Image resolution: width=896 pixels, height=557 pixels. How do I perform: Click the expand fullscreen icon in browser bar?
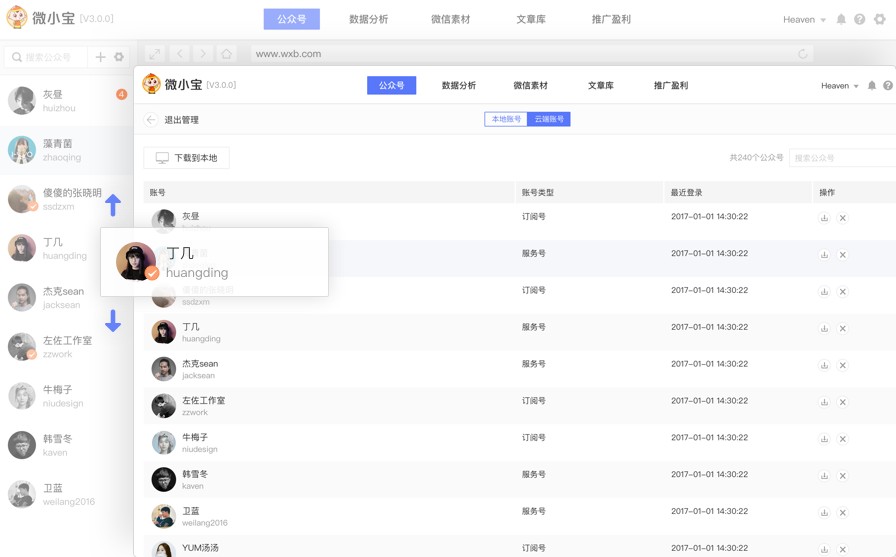click(154, 54)
